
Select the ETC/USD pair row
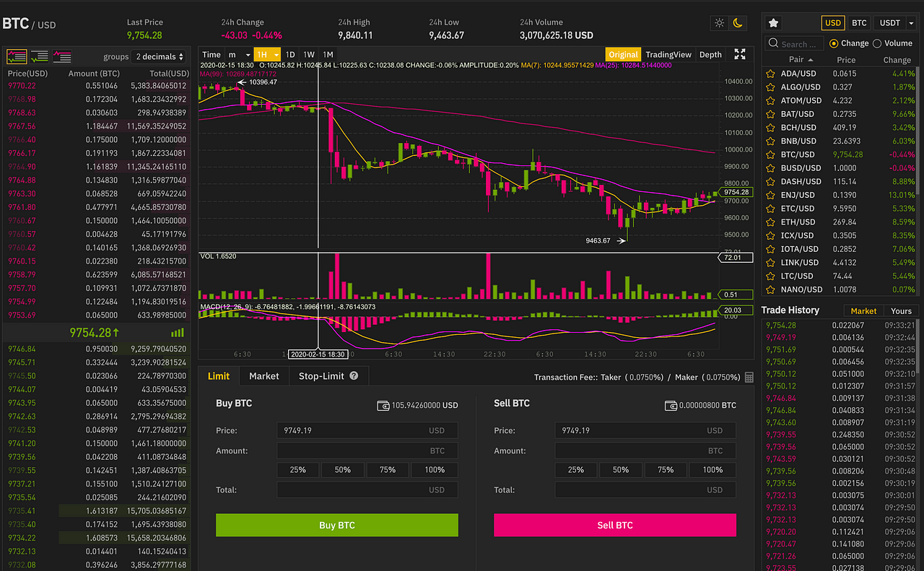pos(839,208)
